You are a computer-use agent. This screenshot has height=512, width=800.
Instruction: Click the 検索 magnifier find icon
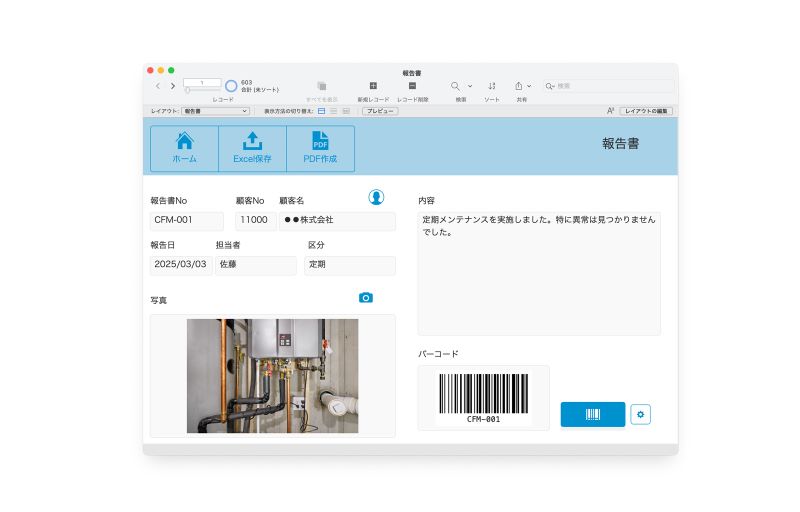(455, 86)
